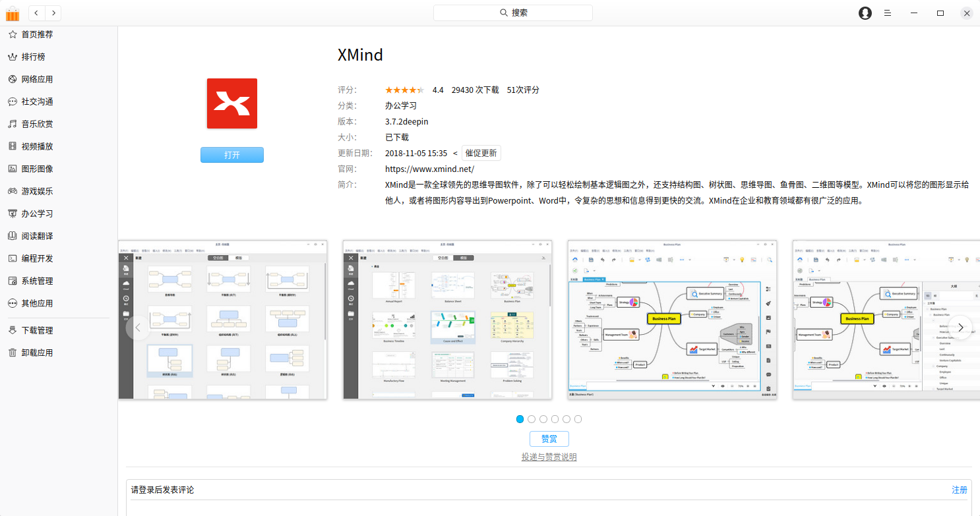Open the hamburger main menu
The width and height of the screenshot is (980, 516).
(x=888, y=13)
